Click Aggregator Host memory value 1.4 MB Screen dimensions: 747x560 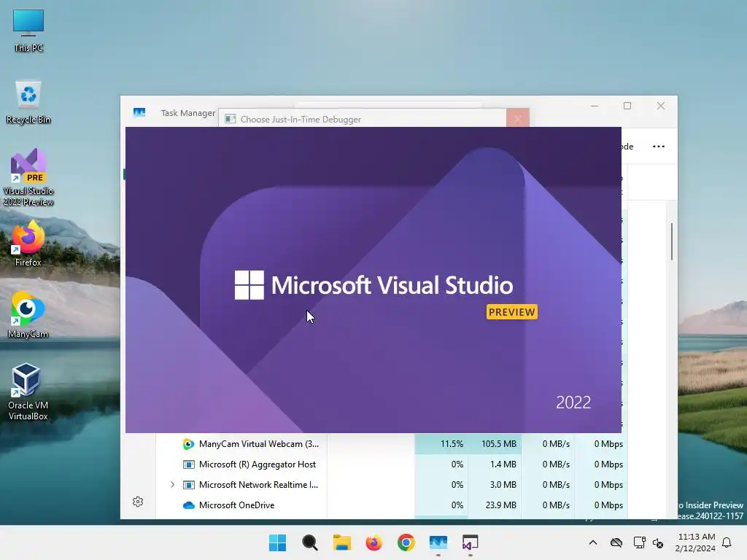coord(503,464)
